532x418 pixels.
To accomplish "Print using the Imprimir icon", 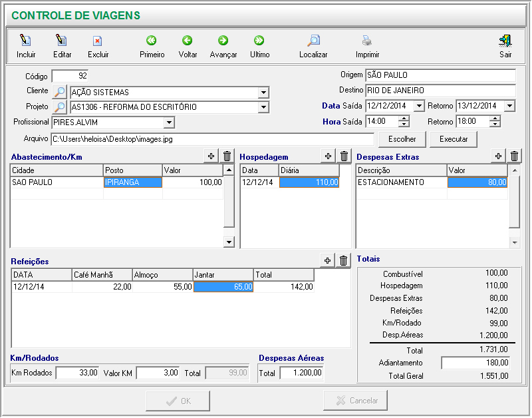I will coord(367,41).
